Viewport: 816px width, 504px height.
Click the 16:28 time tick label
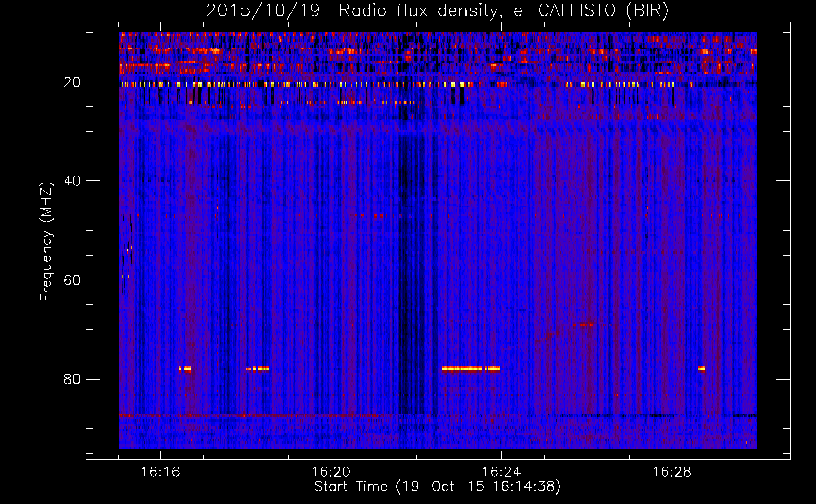[x=672, y=472]
